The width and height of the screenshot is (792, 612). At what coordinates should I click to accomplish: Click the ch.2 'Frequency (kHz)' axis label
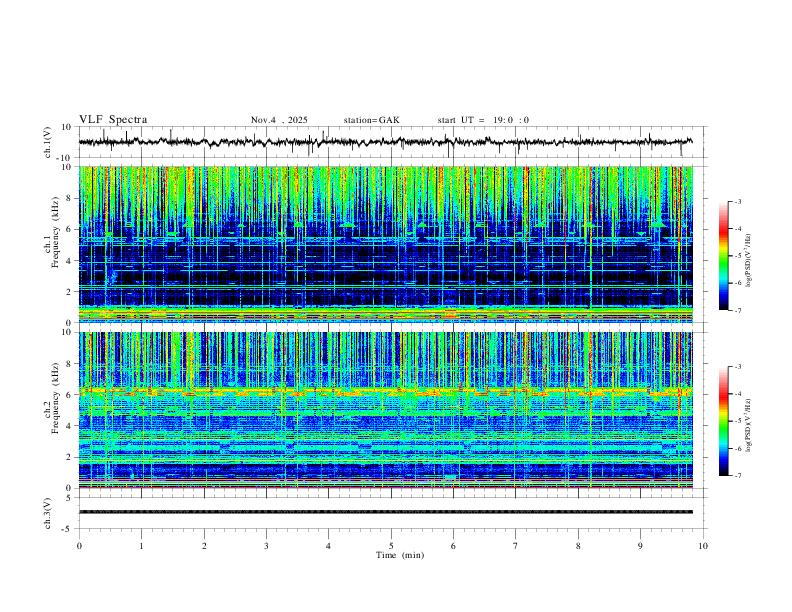56,398
